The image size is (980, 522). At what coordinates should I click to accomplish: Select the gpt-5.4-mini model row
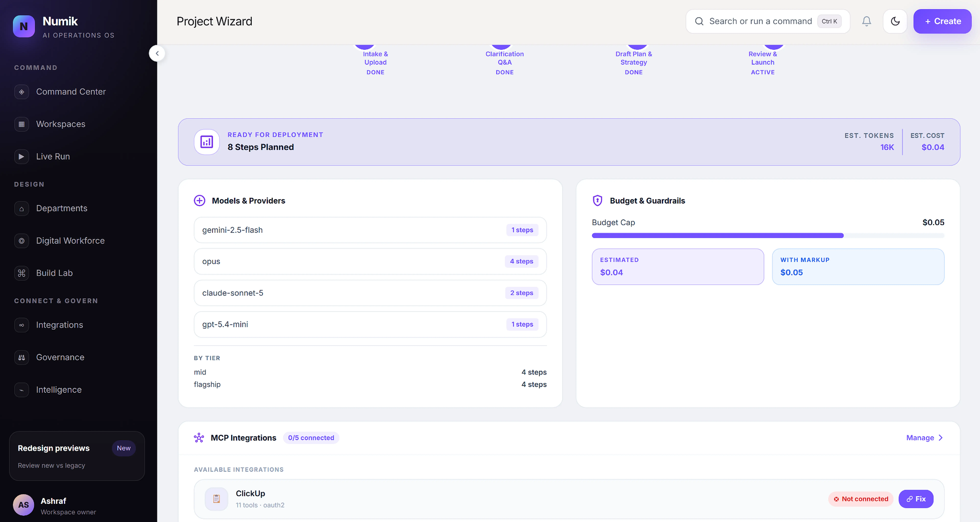tap(370, 324)
